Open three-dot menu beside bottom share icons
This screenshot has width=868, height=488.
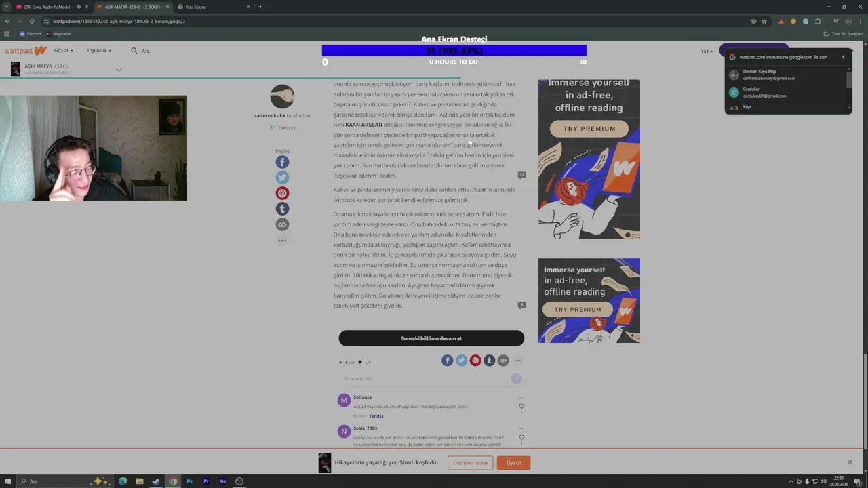click(517, 361)
